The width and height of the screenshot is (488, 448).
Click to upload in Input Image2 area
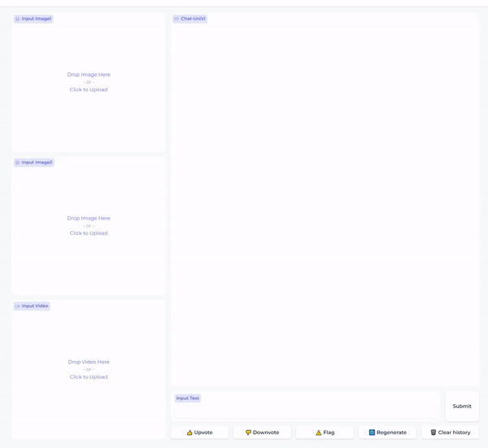[x=89, y=233]
